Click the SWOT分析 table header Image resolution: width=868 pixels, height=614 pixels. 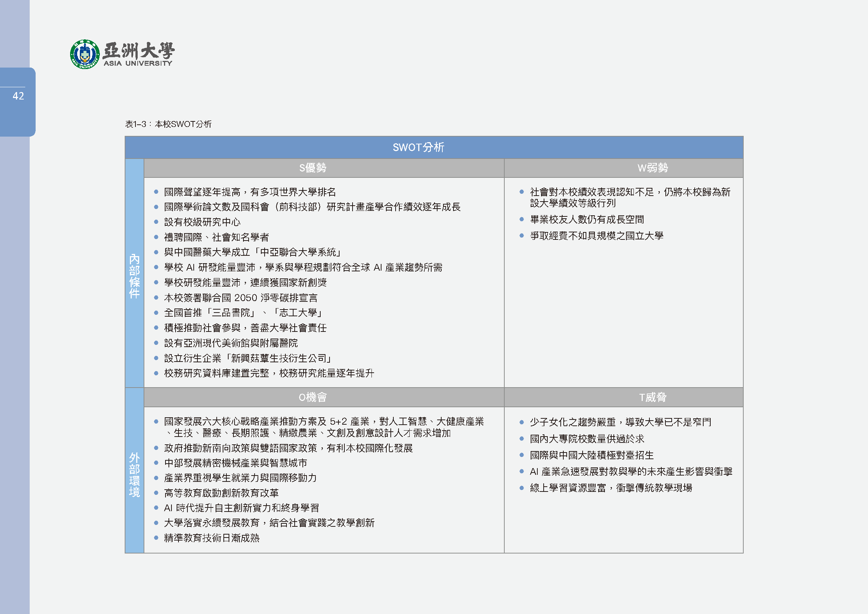coord(433,147)
